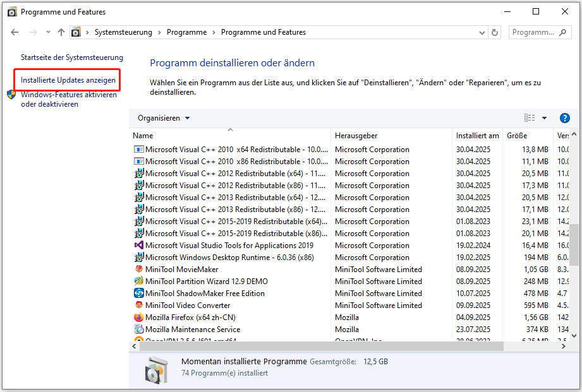Viewport: 582px width, 392px height.
Task: Click the Windows-Features shield icon
Action: (11, 95)
